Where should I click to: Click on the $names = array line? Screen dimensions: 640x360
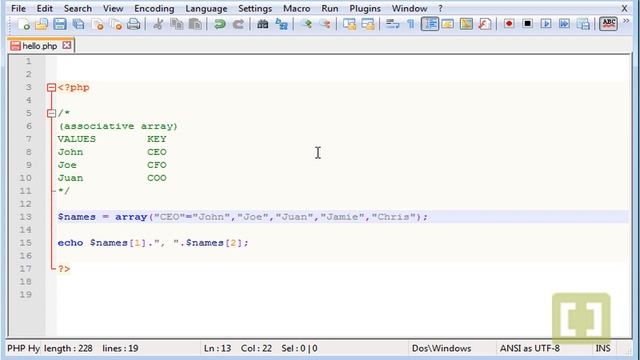click(x=243, y=217)
